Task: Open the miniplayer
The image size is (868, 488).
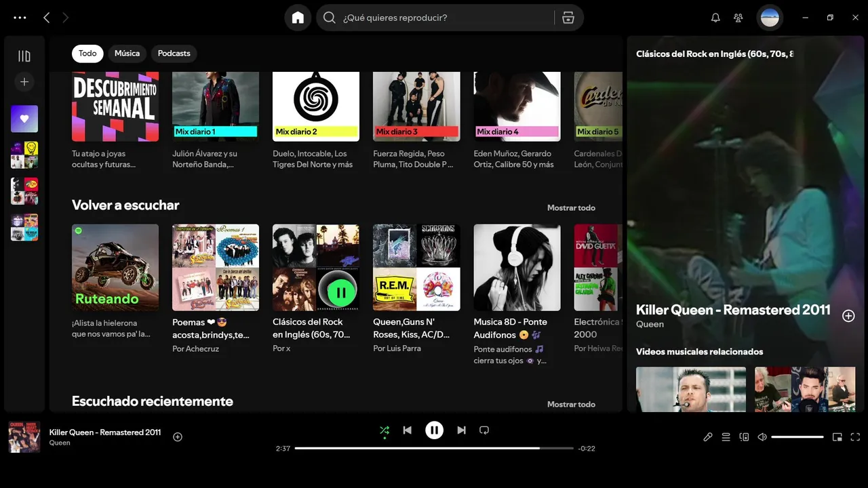Action: [x=837, y=437]
